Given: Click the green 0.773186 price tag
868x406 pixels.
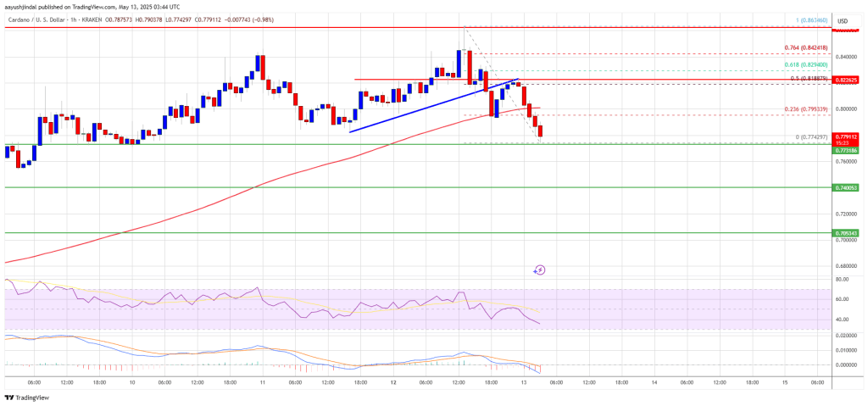Looking at the screenshot, I should (847, 150).
